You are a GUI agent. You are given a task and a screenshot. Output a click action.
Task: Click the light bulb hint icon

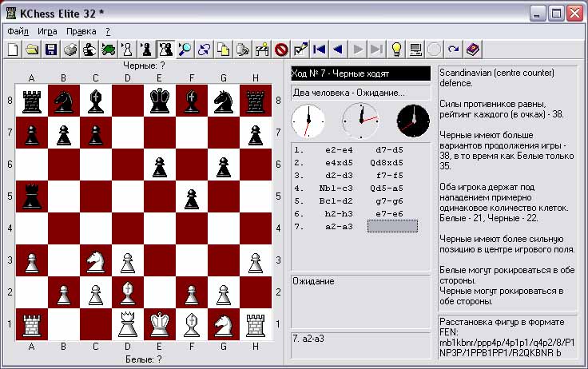point(395,50)
